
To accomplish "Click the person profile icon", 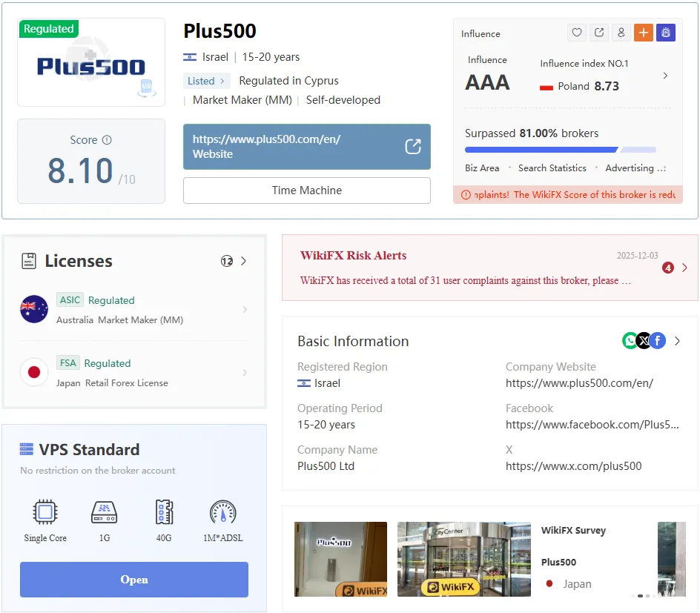I will pyautogui.click(x=621, y=33).
